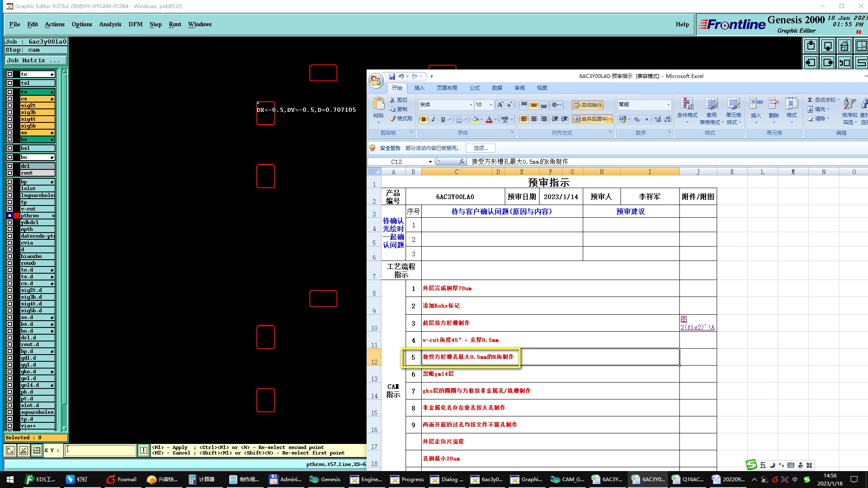This screenshot has height=488, width=868.
Task: Click the Bold button in Excel ribbon
Action: 423,119
